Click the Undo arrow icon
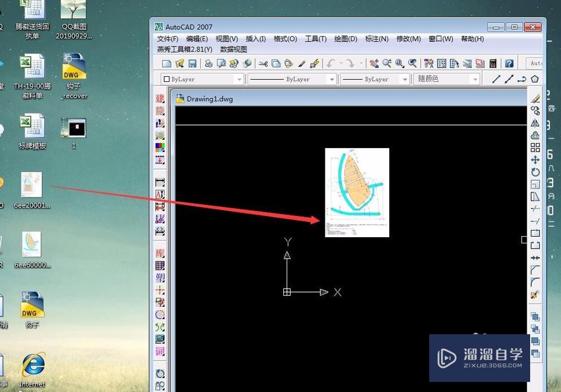The width and height of the screenshot is (561, 392). [x=330, y=64]
